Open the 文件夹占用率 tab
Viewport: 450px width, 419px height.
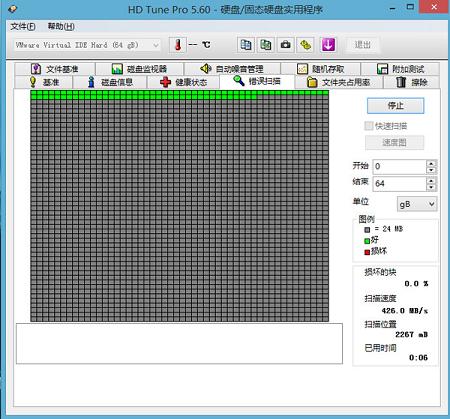pyautogui.click(x=339, y=82)
